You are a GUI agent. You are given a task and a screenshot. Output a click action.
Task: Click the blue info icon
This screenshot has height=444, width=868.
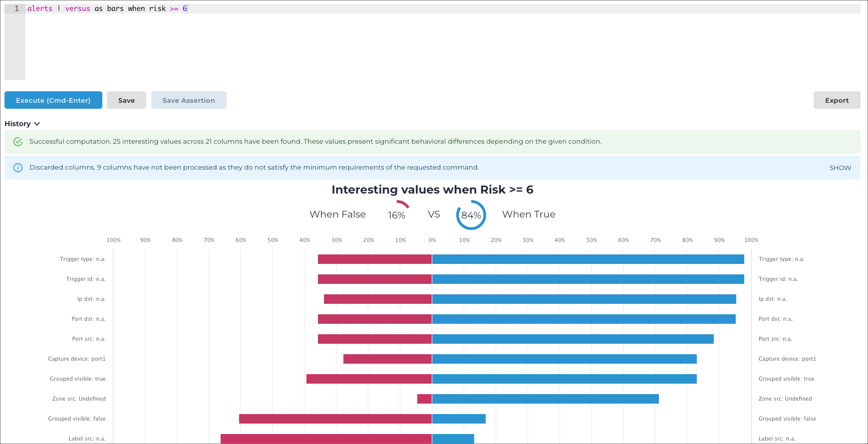[18, 168]
